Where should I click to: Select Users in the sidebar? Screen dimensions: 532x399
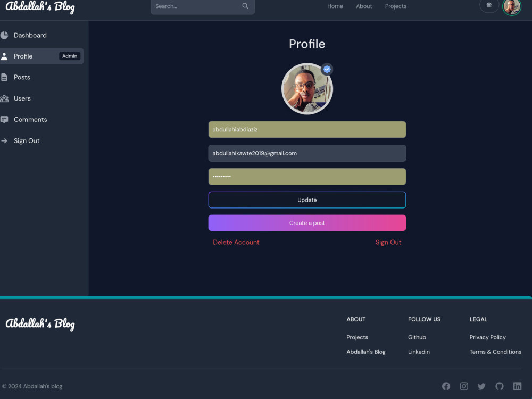(22, 99)
